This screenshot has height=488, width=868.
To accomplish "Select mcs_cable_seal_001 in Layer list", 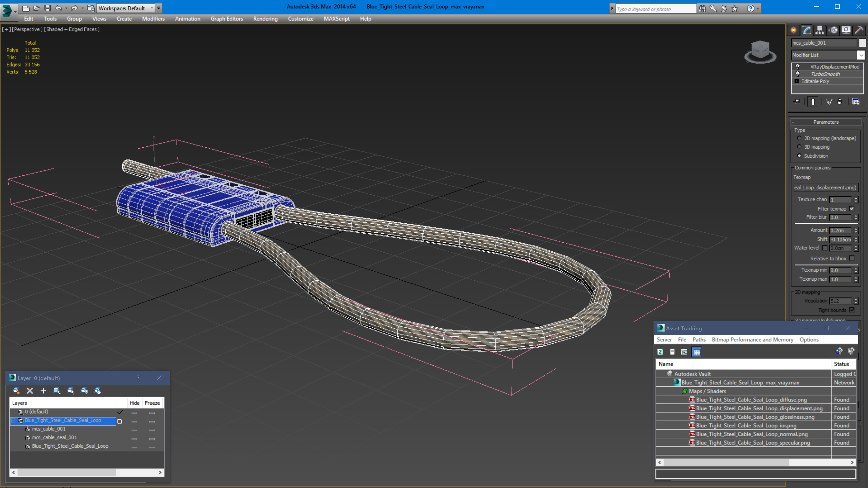I will [x=54, y=437].
